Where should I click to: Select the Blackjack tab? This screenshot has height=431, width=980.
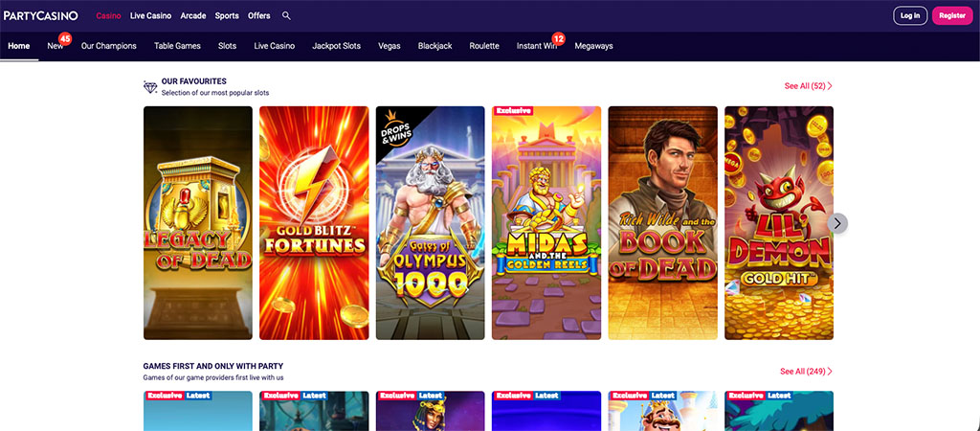tap(435, 46)
